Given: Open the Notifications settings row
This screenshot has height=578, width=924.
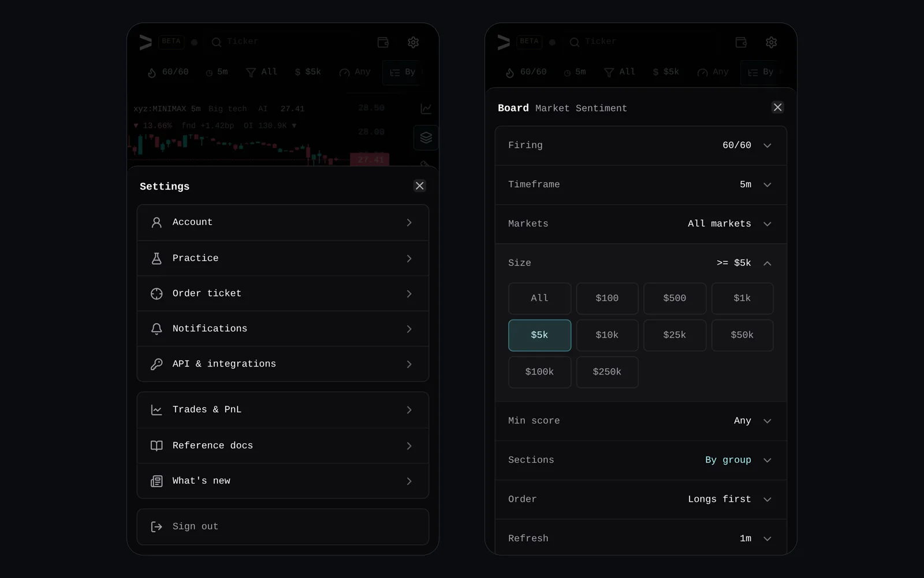Looking at the screenshot, I should (283, 329).
